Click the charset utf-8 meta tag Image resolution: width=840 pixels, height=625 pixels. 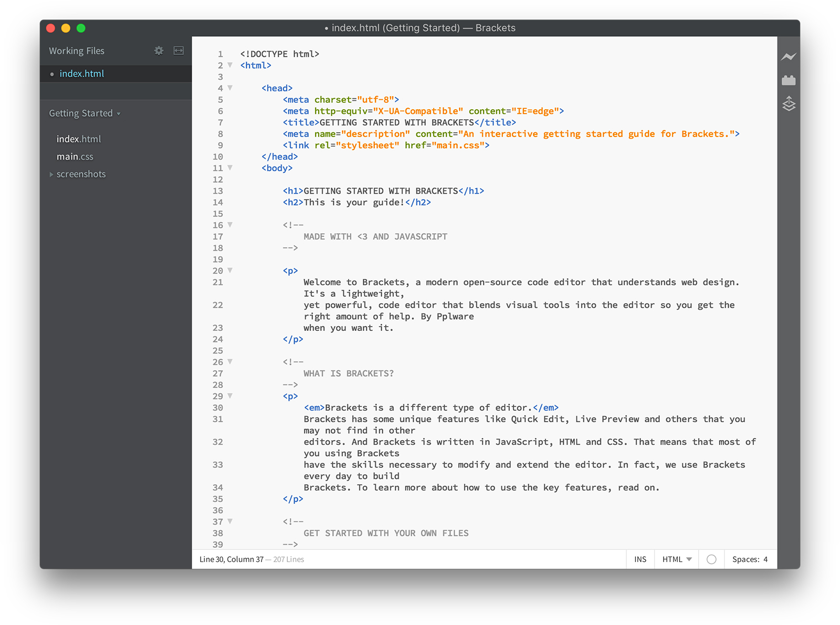341,100
